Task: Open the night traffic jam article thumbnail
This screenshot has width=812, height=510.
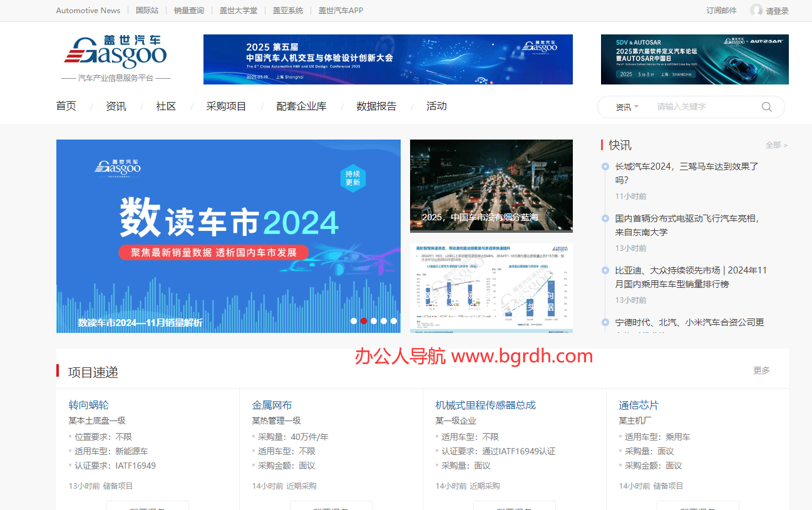Action: pos(491,185)
